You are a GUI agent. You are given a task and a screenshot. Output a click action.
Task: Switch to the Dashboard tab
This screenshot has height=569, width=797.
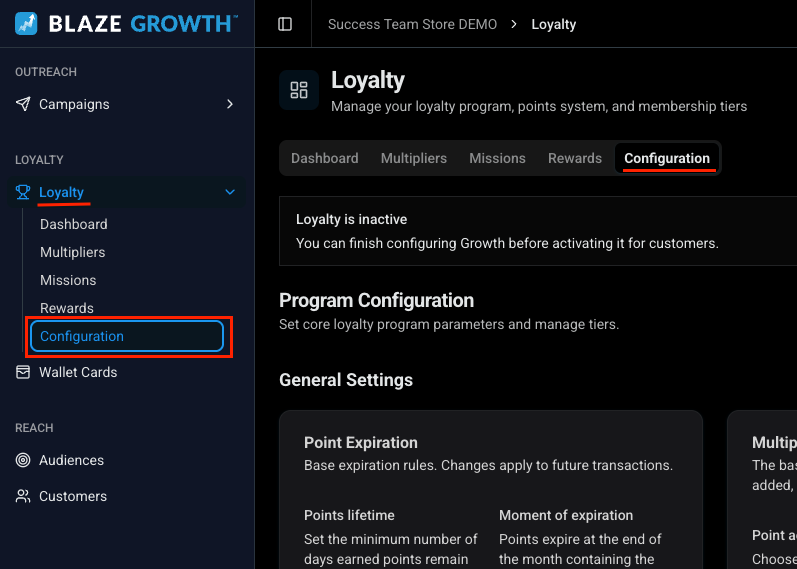point(324,159)
